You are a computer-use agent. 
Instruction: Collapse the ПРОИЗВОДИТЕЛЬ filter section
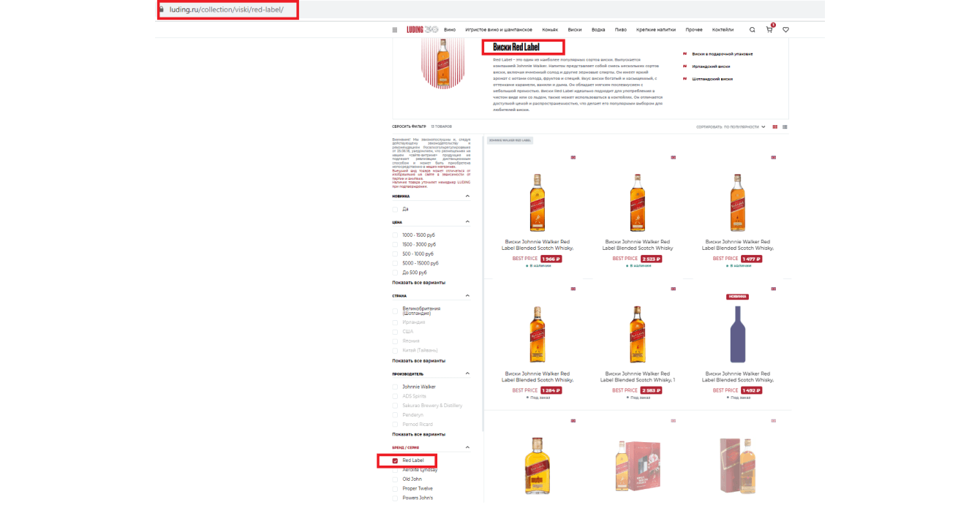click(x=467, y=373)
